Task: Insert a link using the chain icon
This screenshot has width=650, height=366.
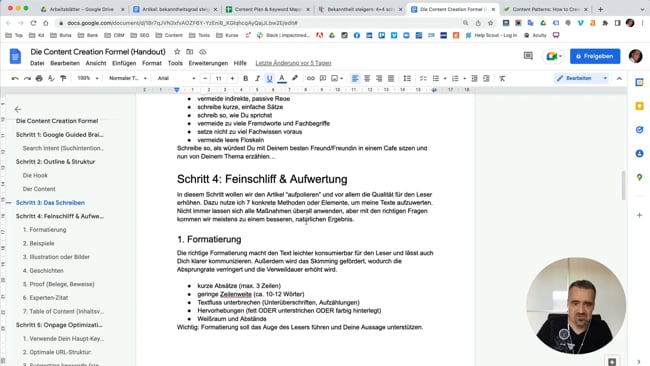Action: click(310, 78)
